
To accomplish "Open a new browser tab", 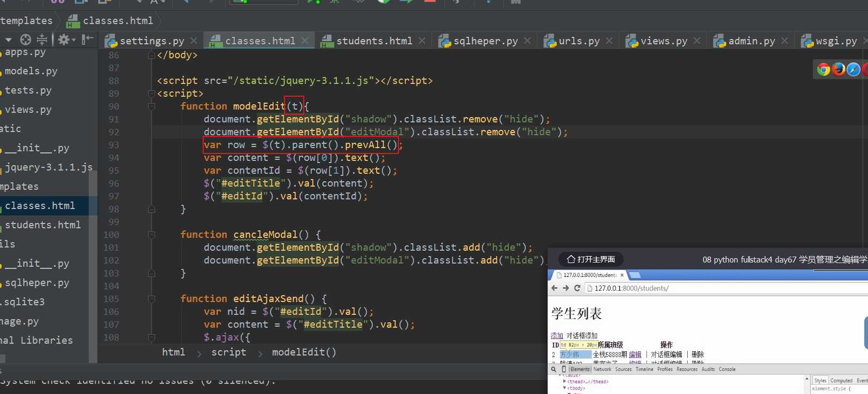I will [x=635, y=275].
